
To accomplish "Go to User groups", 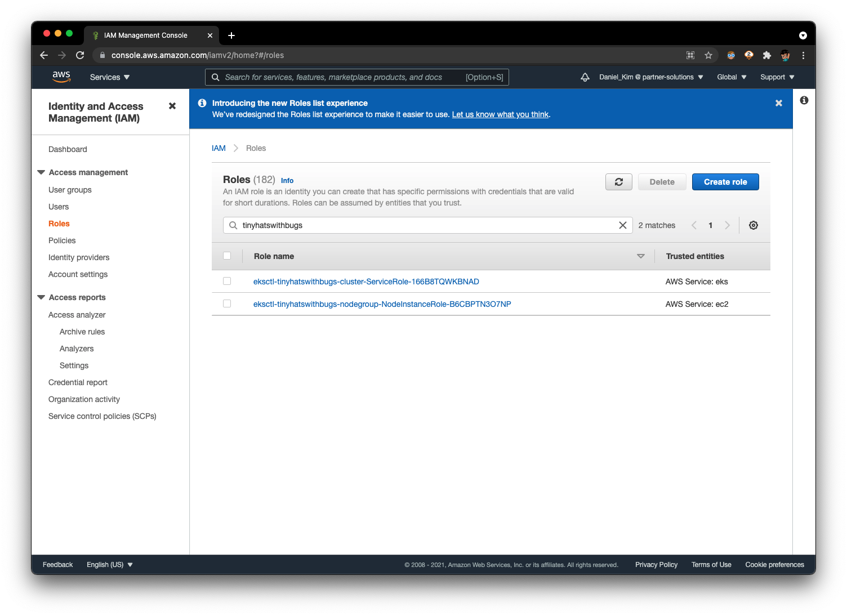I will pyautogui.click(x=70, y=190).
